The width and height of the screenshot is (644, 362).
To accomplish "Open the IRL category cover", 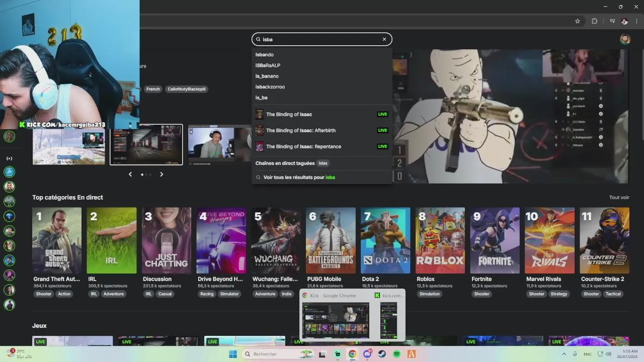I will [112, 240].
